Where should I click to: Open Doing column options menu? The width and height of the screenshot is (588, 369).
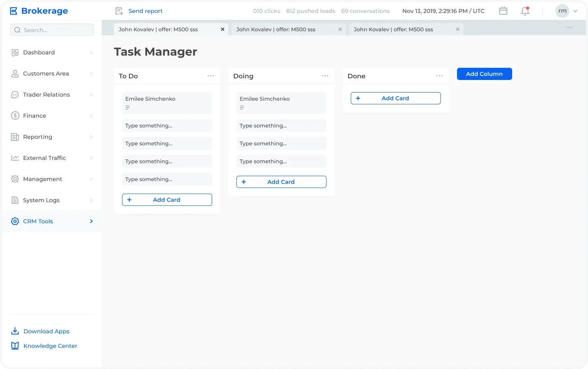click(x=325, y=76)
